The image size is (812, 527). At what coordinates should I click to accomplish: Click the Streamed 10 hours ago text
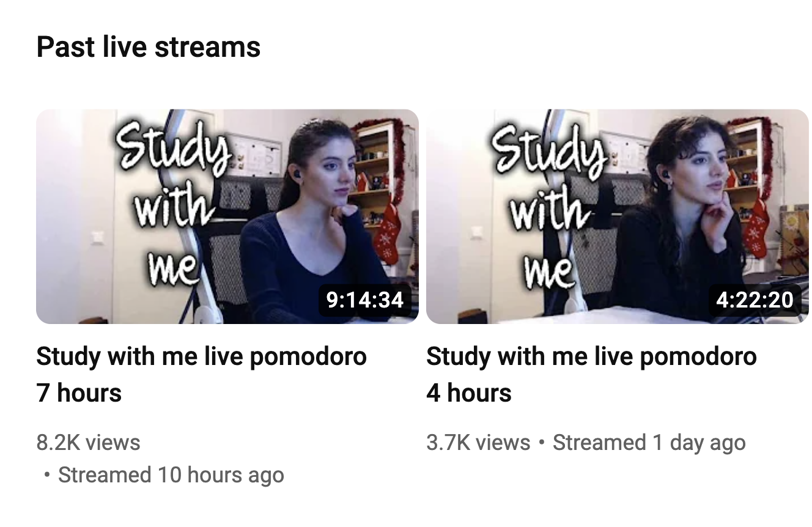pos(171,475)
